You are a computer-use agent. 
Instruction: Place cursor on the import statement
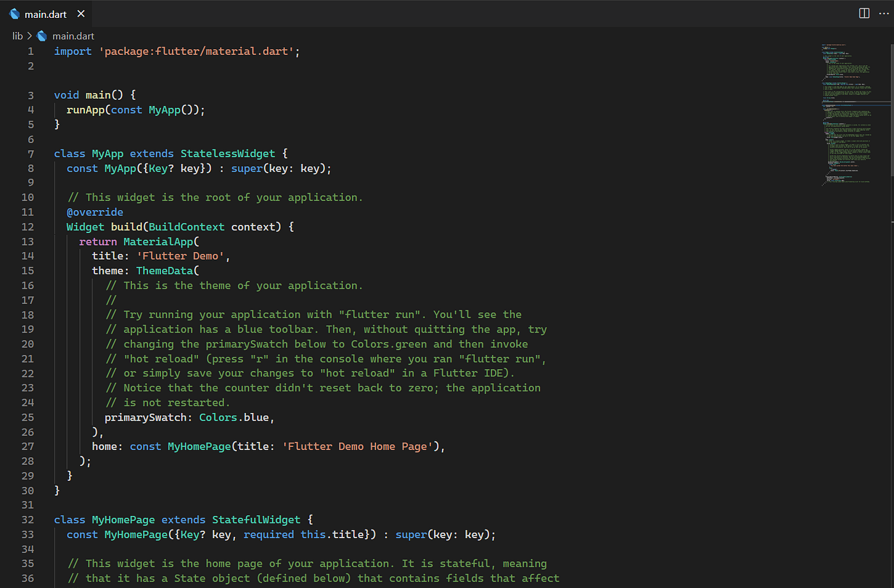(72, 50)
